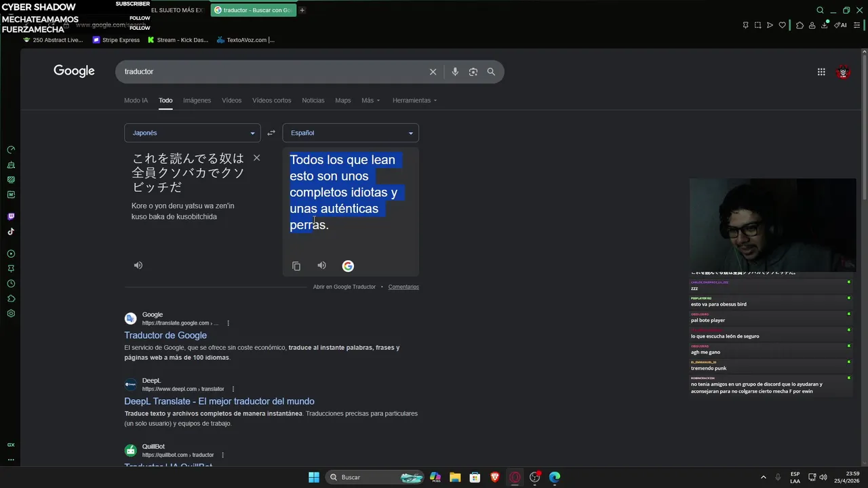
Task: Open DeepL Translate result link
Action: coord(219,401)
